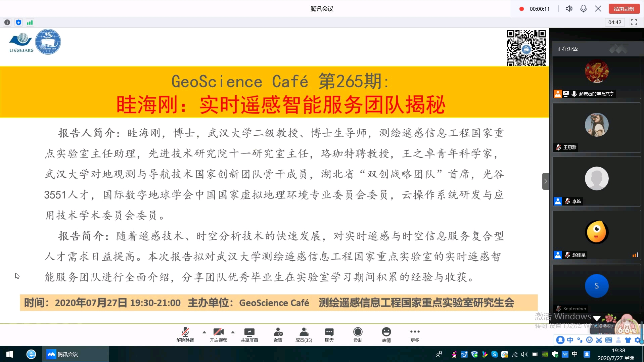Open the NVIDIA tray icon
This screenshot has height=362, width=644.
(545, 354)
